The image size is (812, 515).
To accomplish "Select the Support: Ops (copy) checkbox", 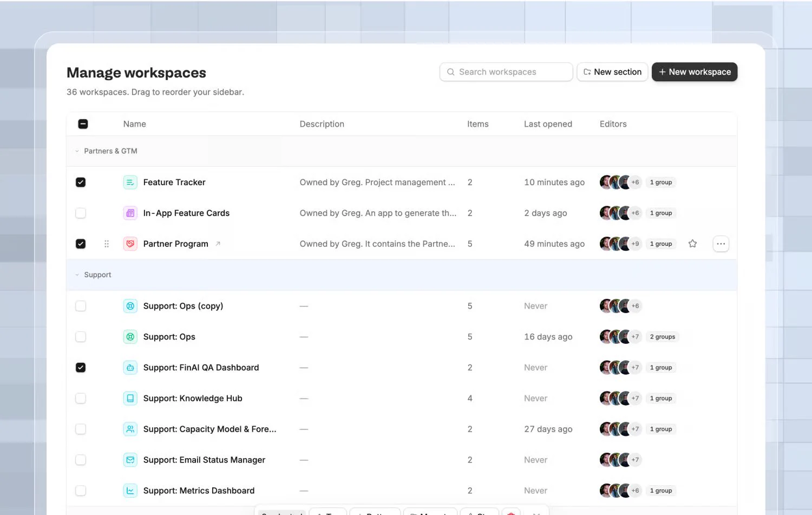I will tap(81, 306).
